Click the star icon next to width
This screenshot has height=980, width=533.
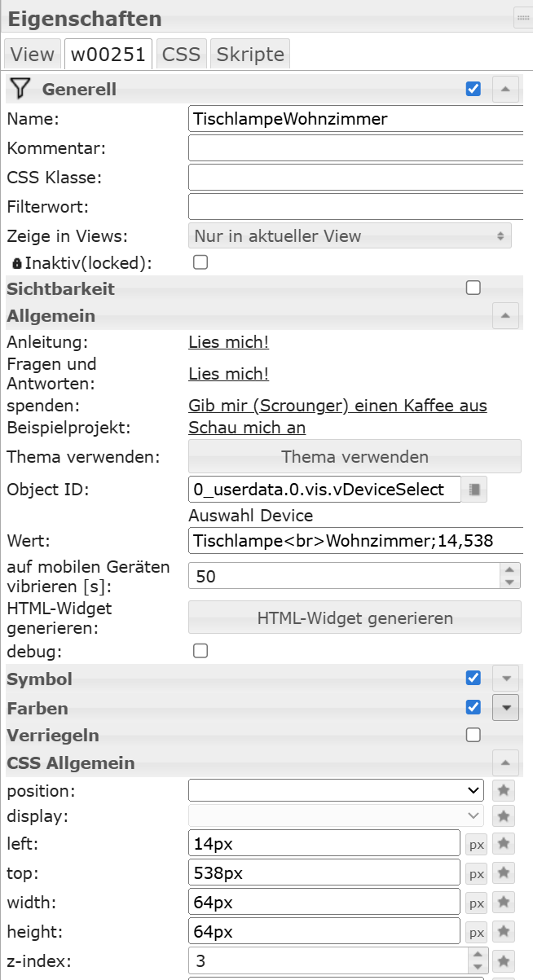(x=504, y=902)
